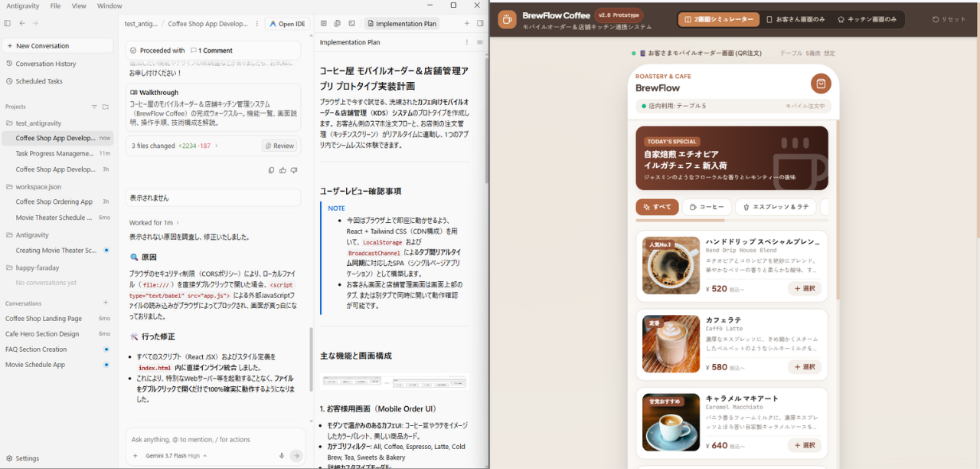Open the Coffee Shop Ordering App conversation
Screen dimensions: 980x469
click(59, 202)
